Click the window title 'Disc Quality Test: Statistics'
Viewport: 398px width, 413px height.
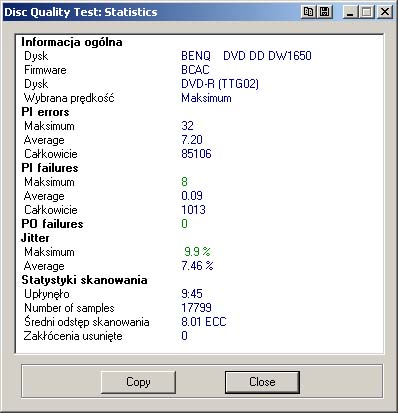click(x=81, y=12)
